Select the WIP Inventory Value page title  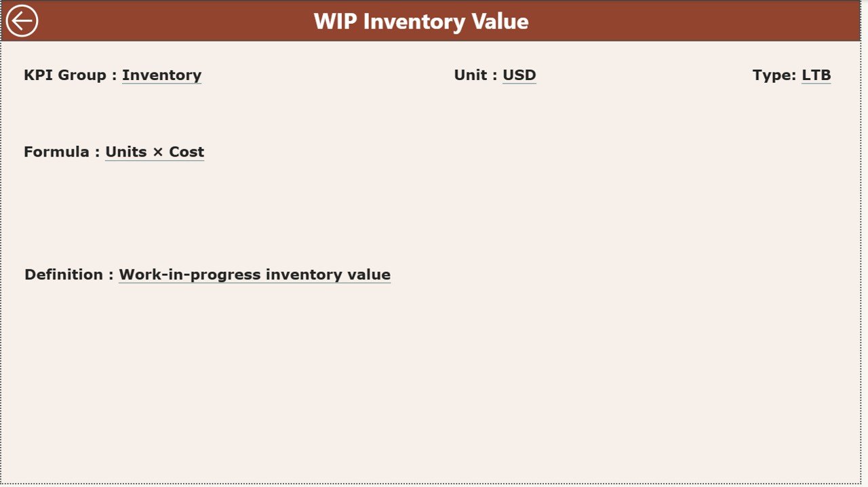pos(420,22)
